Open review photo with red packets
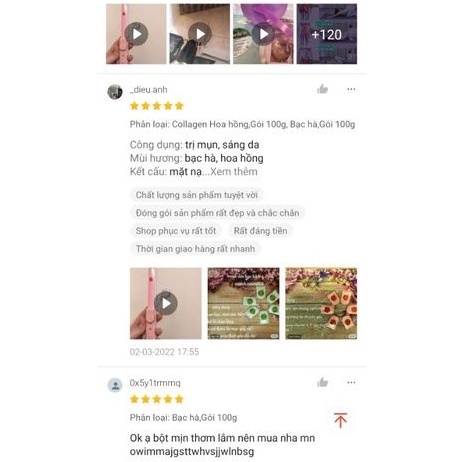Viewport: 462px width, 462px height. (321, 303)
